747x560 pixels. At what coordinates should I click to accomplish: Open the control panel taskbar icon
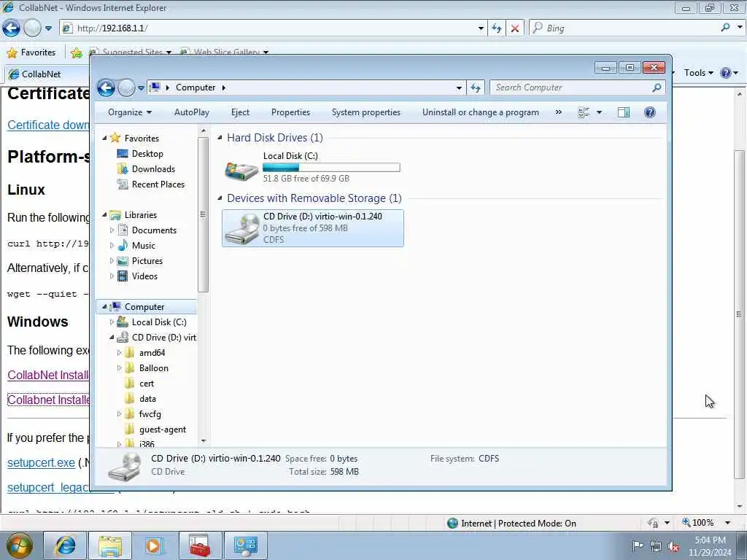[x=245, y=545]
